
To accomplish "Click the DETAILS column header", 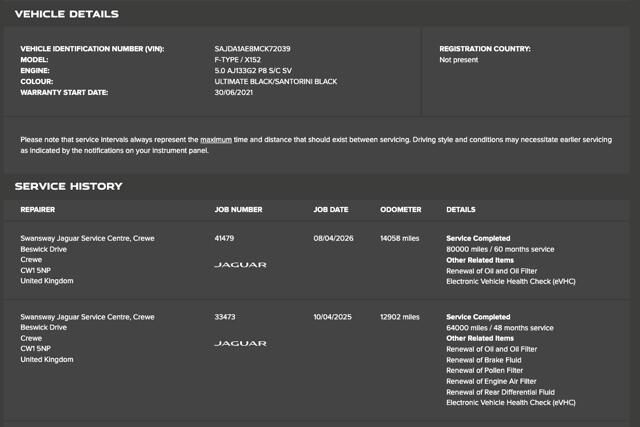I will [461, 209].
